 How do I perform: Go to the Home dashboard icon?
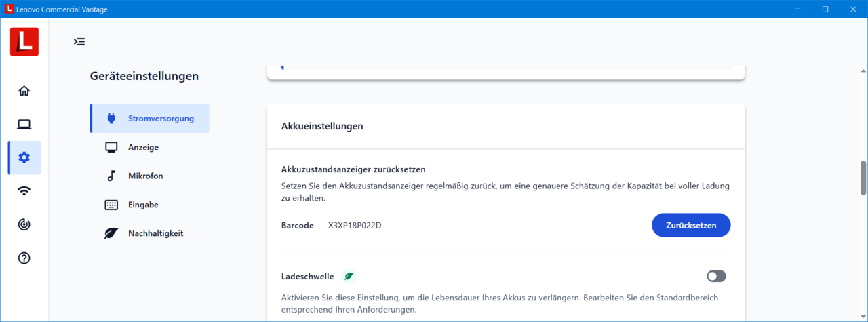[x=24, y=91]
